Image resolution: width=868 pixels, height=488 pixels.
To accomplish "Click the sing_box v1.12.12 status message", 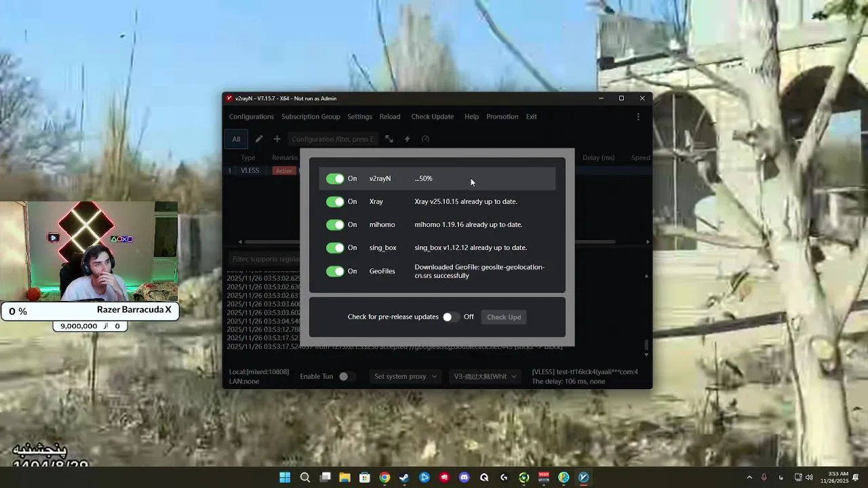I will tap(471, 248).
